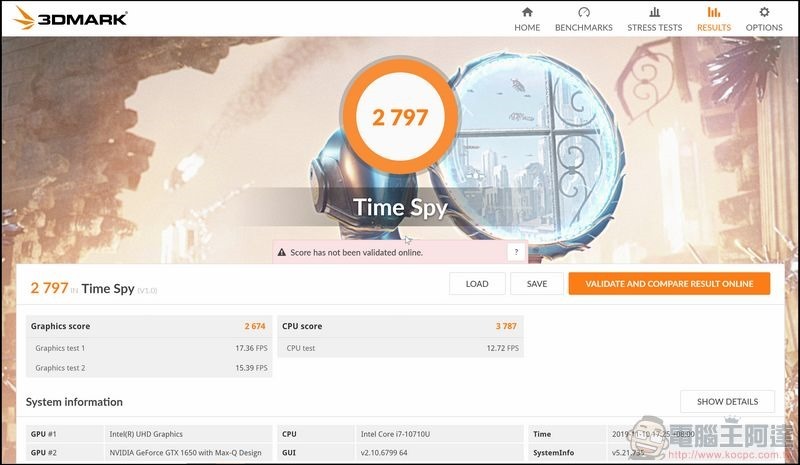Image resolution: width=800 pixels, height=465 pixels.
Task: Click the 15.39 FPS value
Action: coord(251,368)
